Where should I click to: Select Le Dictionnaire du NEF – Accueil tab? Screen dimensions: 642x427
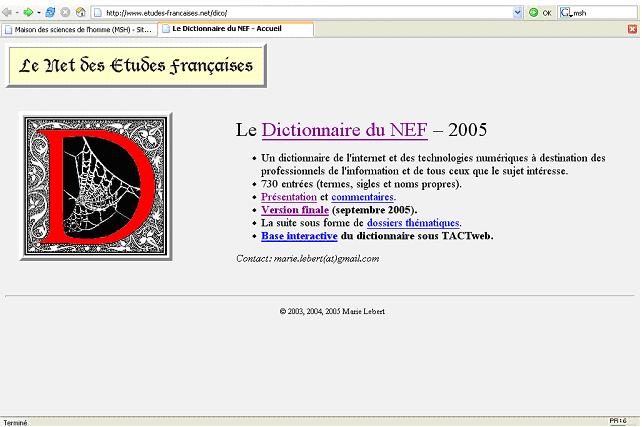[235, 30]
